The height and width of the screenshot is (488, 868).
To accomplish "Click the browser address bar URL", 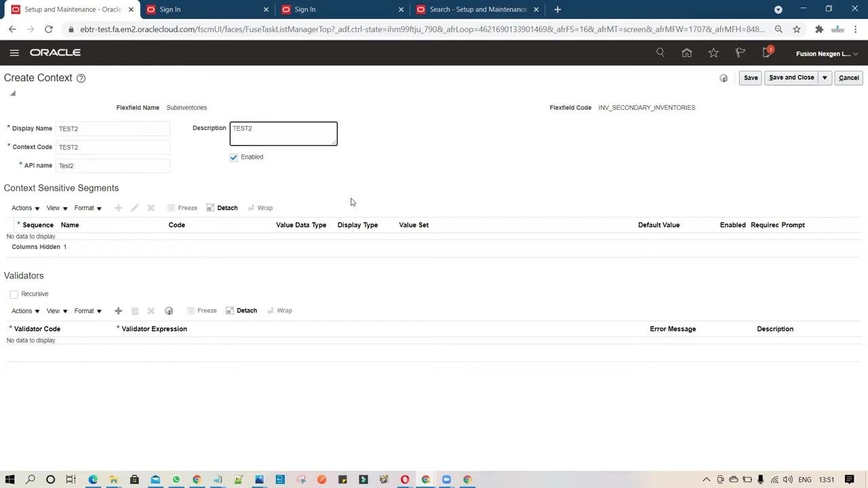I will (x=422, y=29).
